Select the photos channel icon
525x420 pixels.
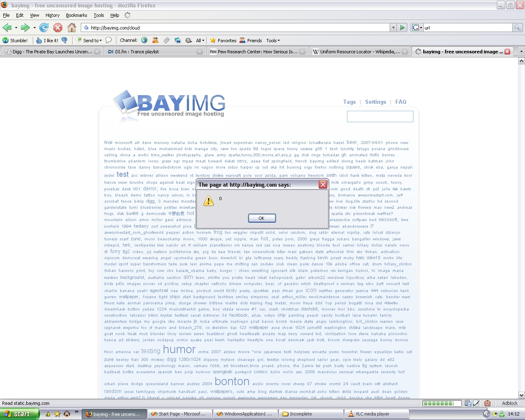click(x=178, y=40)
